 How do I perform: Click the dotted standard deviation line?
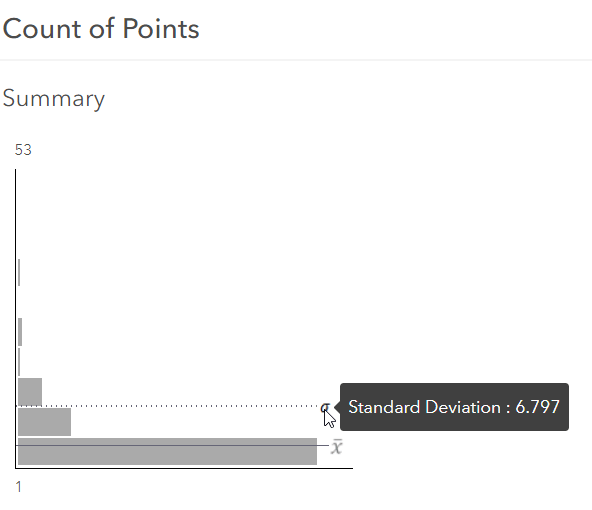coord(168,406)
